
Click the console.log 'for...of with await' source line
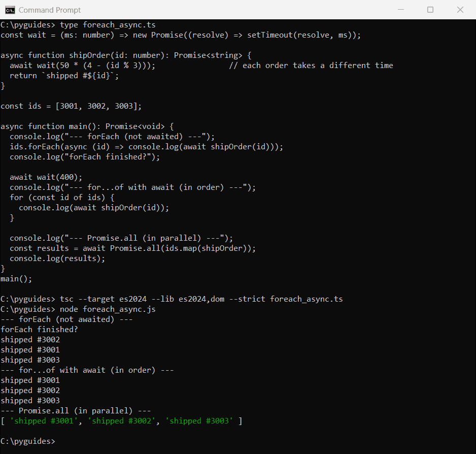coord(132,187)
